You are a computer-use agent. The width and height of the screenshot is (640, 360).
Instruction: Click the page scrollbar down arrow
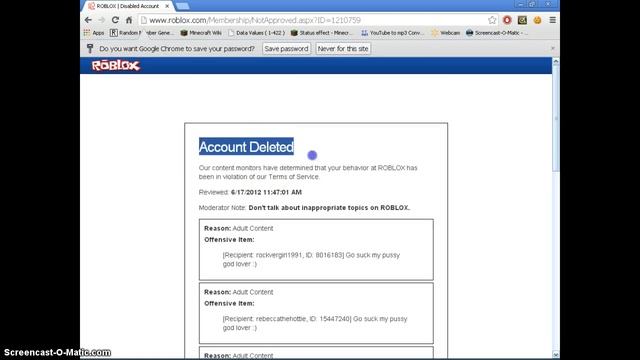coord(556,354)
